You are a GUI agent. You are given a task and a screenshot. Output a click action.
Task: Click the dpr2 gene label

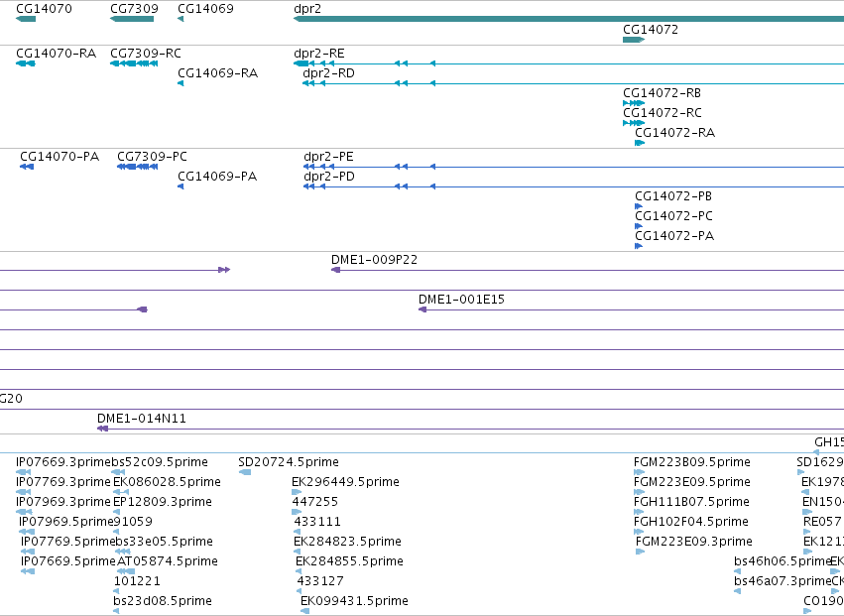(307, 9)
